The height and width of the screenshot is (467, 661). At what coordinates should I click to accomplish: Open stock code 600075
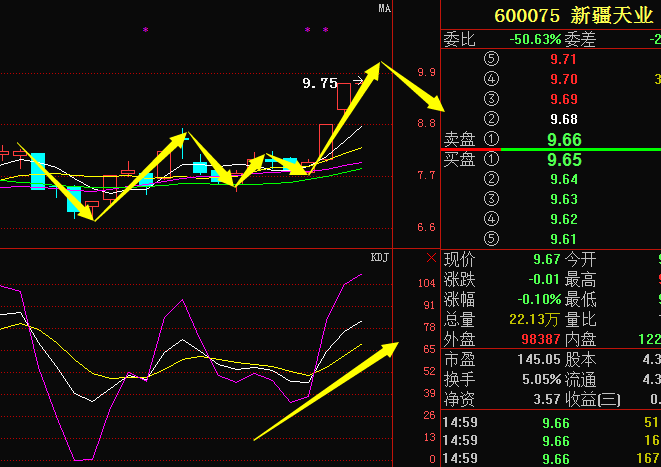[526, 15]
